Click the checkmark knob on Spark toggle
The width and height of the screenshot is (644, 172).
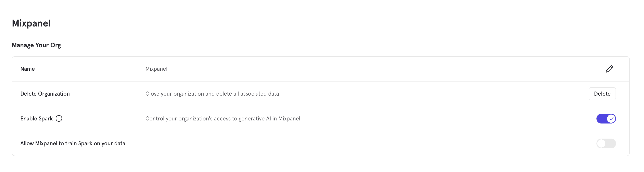point(611,119)
